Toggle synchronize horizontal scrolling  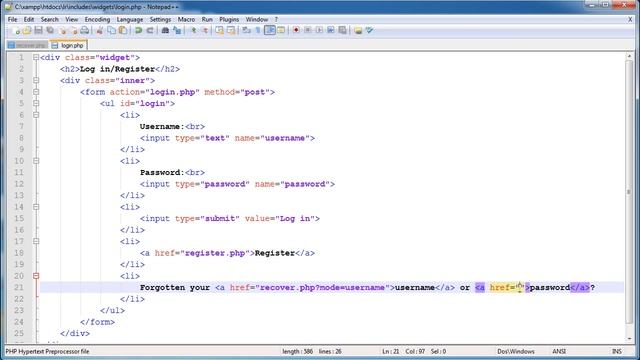pyautogui.click(x=231, y=31)
